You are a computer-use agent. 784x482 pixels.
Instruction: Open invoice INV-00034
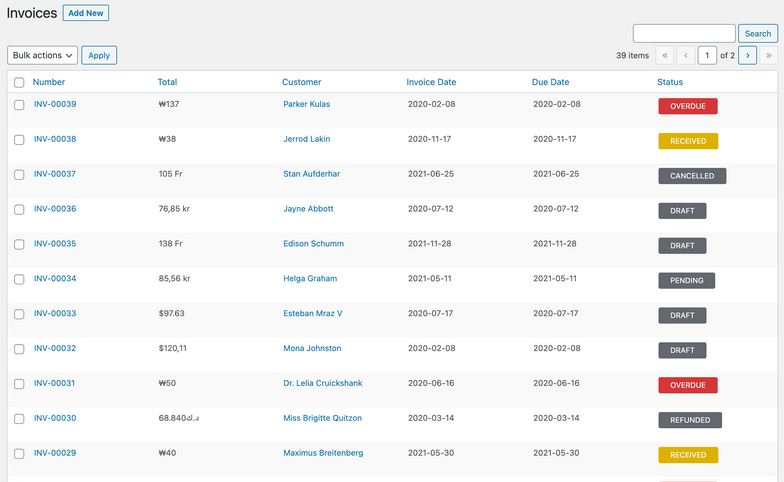pos(55,278)
